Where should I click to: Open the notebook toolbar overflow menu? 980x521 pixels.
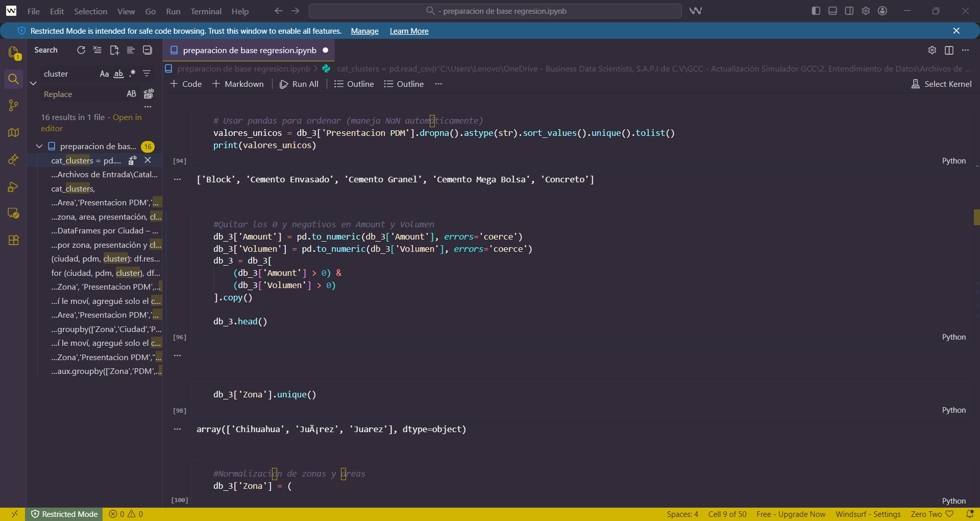(438, 84)
